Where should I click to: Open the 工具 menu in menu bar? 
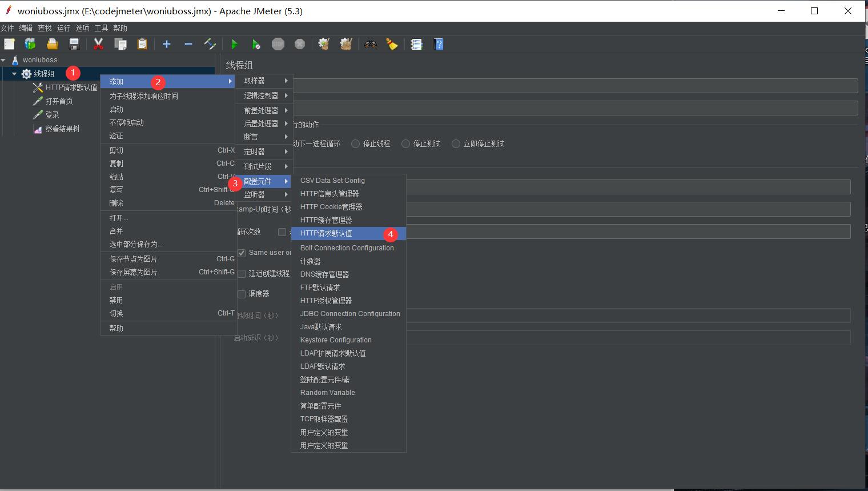click(102, 28)
